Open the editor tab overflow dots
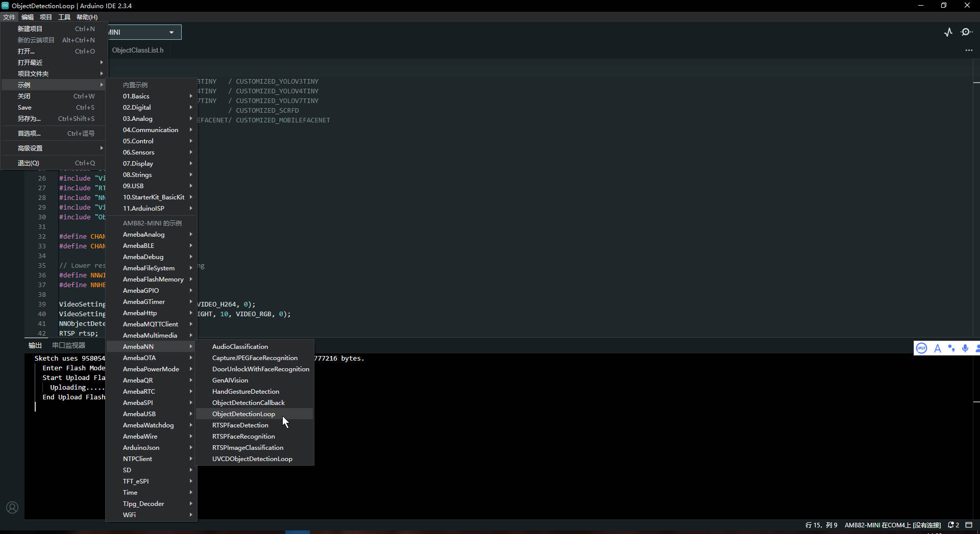The image size is (980, 534). click(x=969, y=50)
